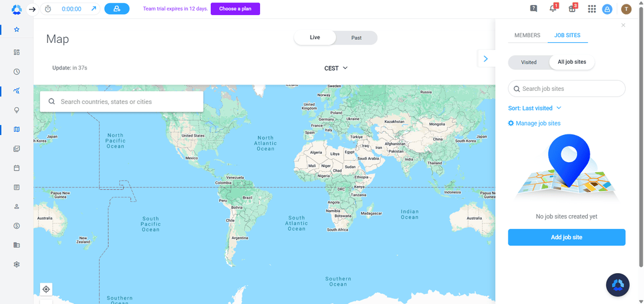Open the Timesheets clock icon in sidebar
Screen dimensions: 644x304
pyautogui.click(x=17, y=71)
